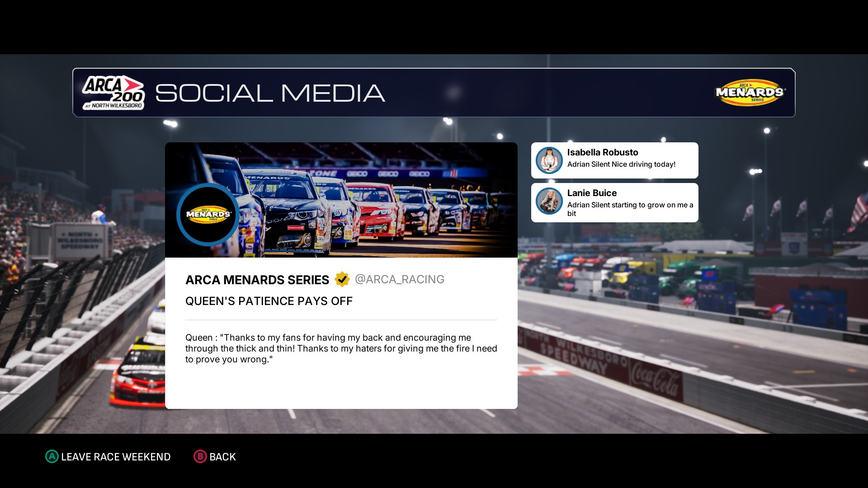Screen dimensions: 868x488
Task: Click the Queen's Patience Pays Off headline
Action: [x=269, y=301]
